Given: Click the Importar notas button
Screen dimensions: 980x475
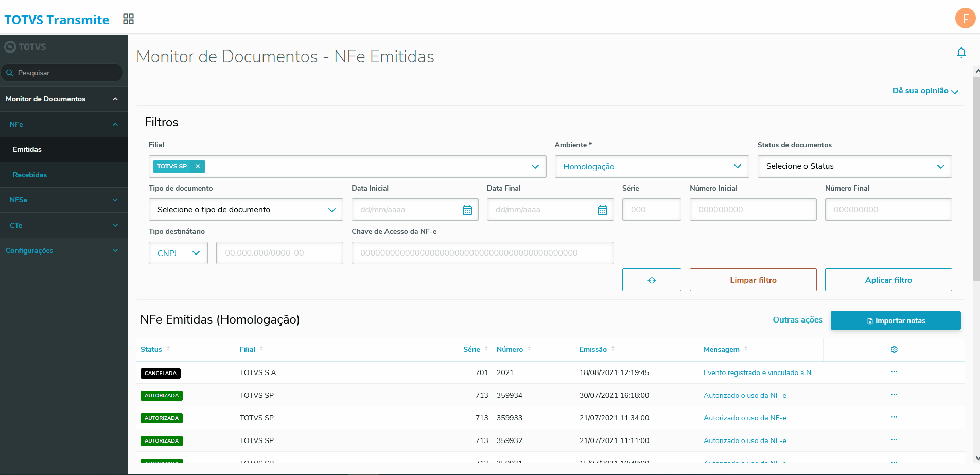Looking at the screenshot, I should coord(896,320).
